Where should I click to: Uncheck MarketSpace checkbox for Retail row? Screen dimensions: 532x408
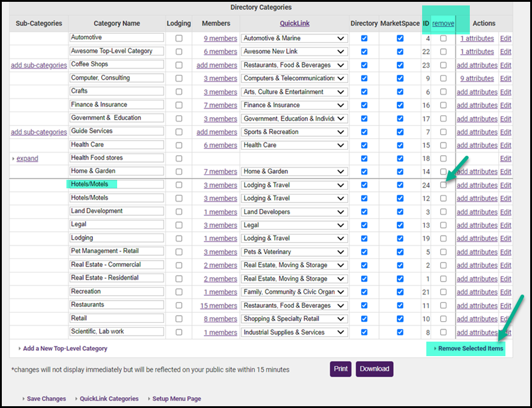400,319
